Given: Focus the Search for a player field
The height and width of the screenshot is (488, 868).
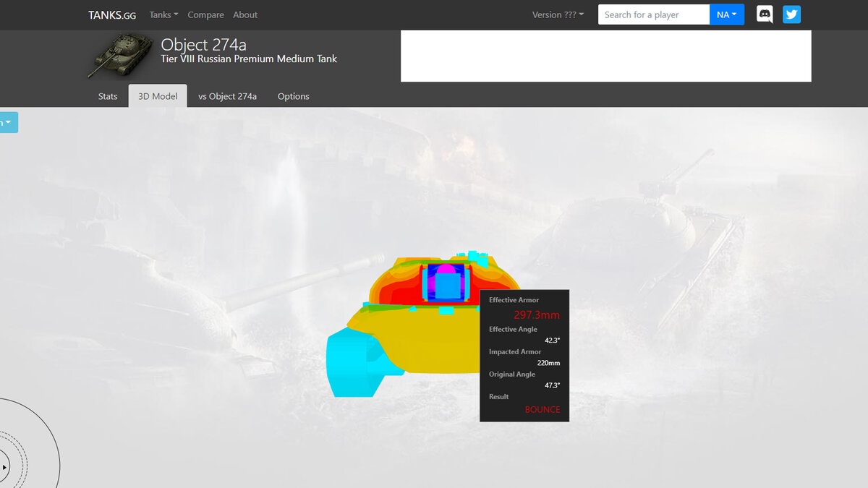Looking at the screenshot, I should pos(654,14).
